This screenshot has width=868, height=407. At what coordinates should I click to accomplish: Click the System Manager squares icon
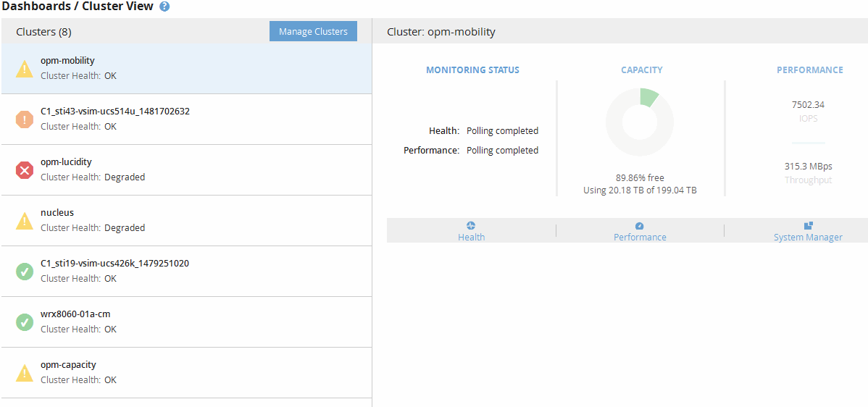click(x=808, y=226)
